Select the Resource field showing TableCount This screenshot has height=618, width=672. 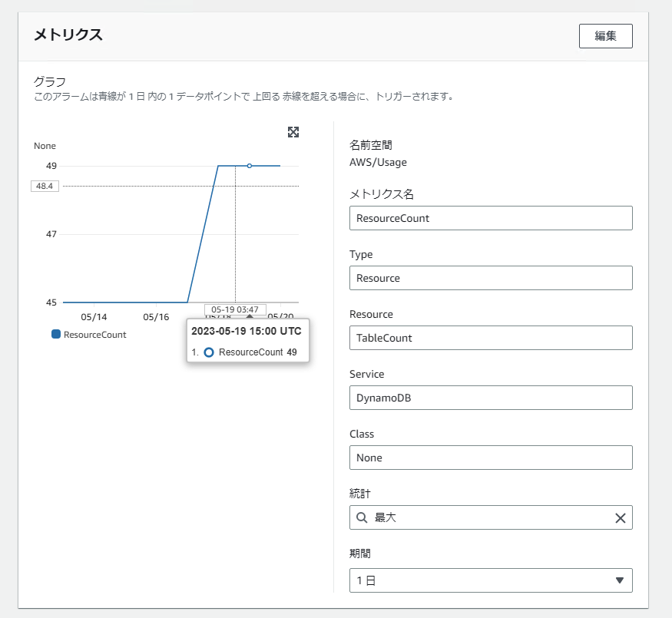point(490,338)
